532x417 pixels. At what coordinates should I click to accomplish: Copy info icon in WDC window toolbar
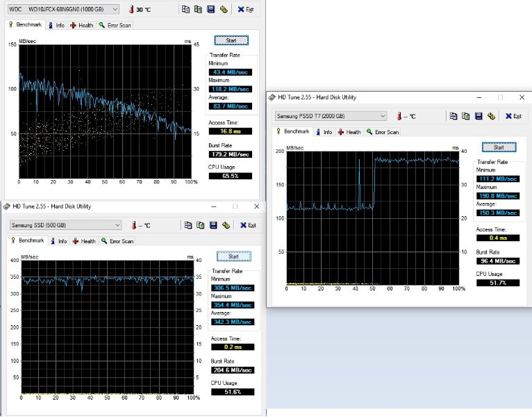185,10
